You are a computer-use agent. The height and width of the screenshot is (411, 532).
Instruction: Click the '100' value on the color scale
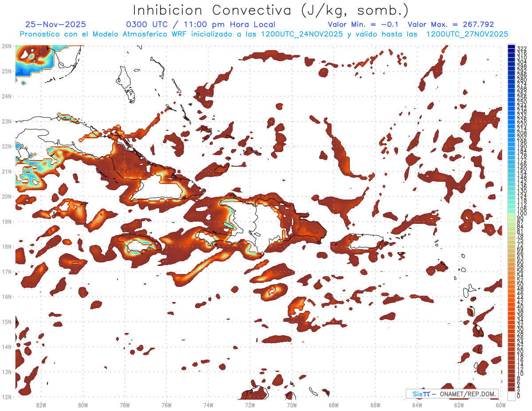click(522, 214)
